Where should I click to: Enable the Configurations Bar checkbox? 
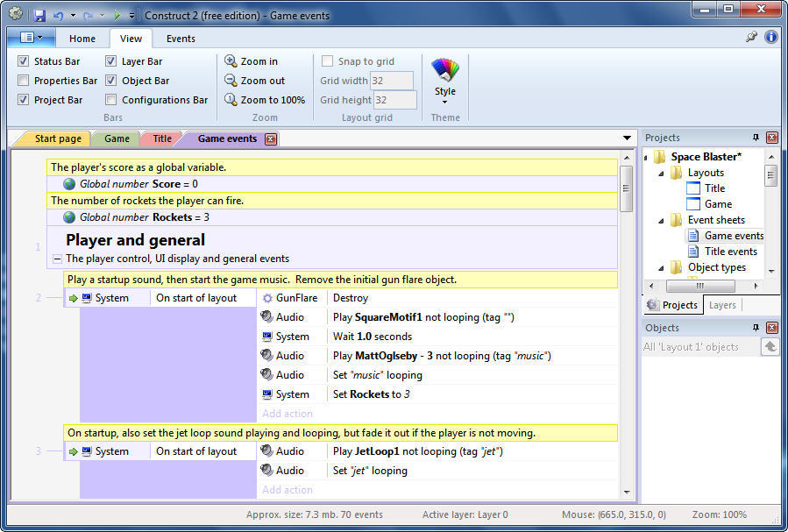(x=111, y=99)
